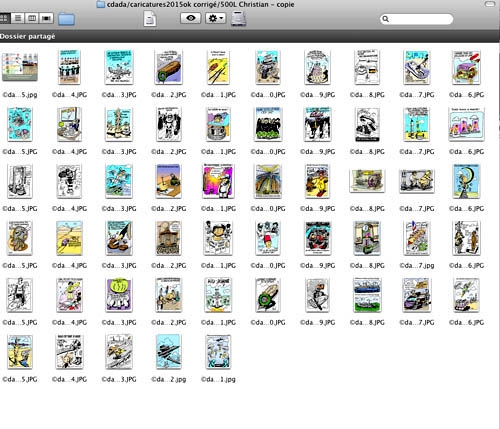Screen dimensions: 500x429
Task: Open Quick Look with the eye button
Action: click(x=191, y=18)
